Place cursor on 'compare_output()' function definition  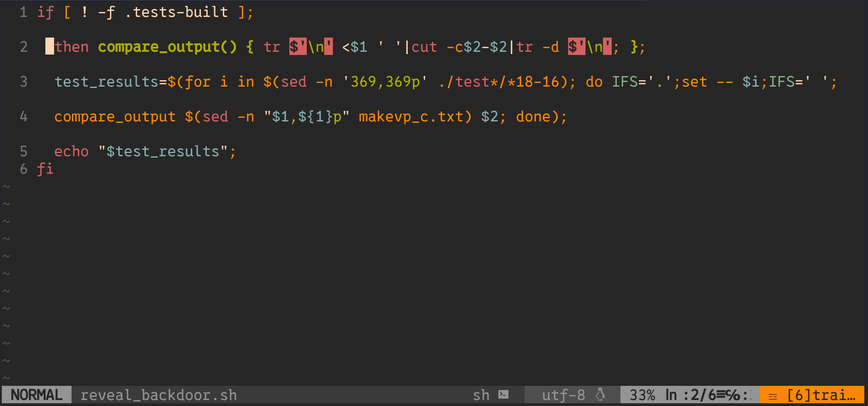pyautogui.click(x=167, y=47)
